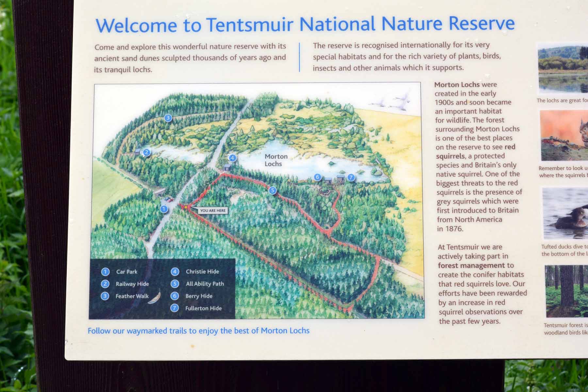Click map marker 2 near Railway Hide
This screenshot has height=392, width=588.
coord(147,152)
